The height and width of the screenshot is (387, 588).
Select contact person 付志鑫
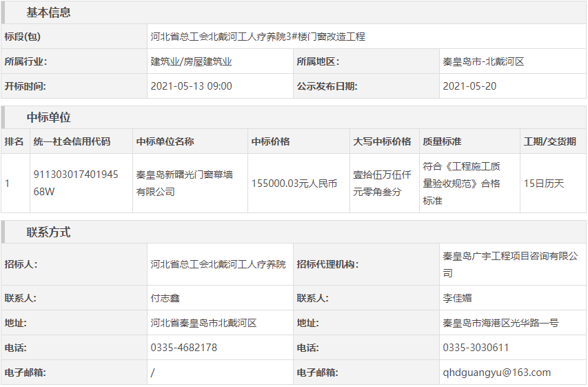(x=165, y=299)
